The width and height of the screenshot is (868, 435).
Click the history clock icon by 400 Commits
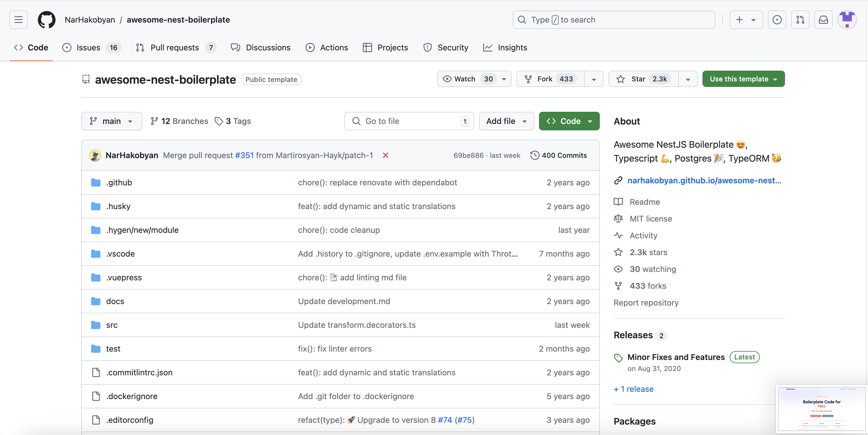pos(534,155)
